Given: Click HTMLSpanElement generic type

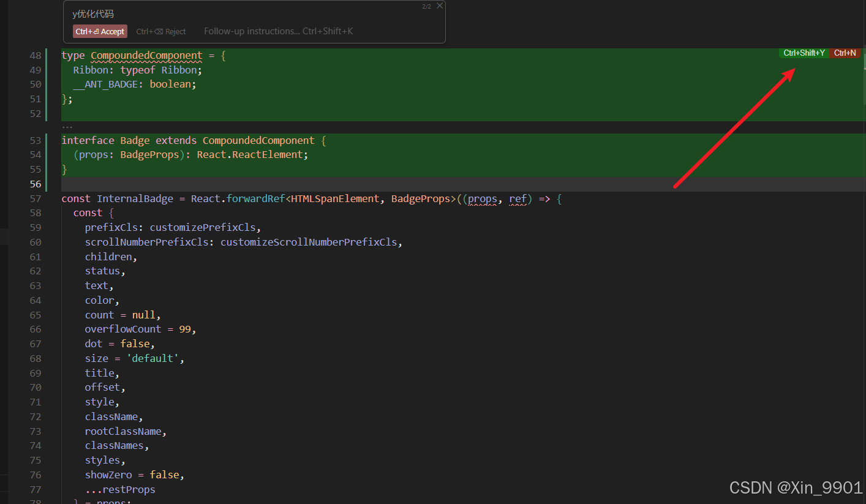Looking at the screenshot, I should pos(335,198).
